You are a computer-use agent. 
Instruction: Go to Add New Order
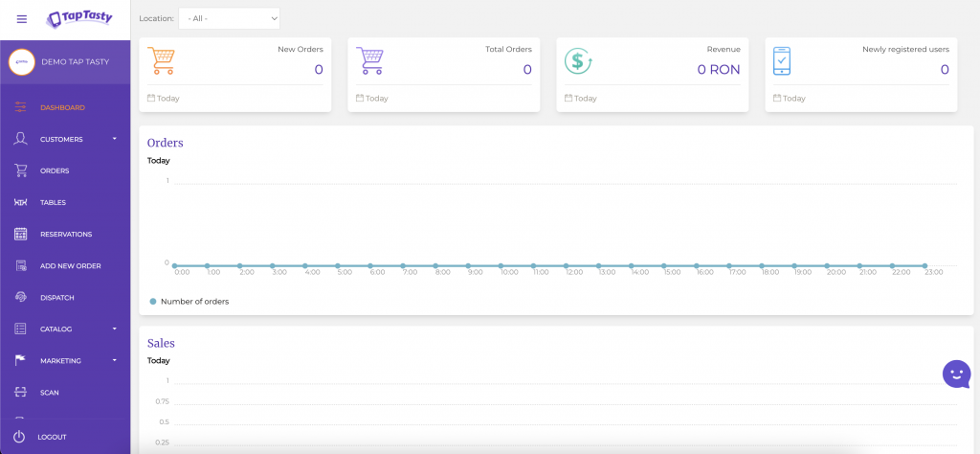[x=70, y=265]
